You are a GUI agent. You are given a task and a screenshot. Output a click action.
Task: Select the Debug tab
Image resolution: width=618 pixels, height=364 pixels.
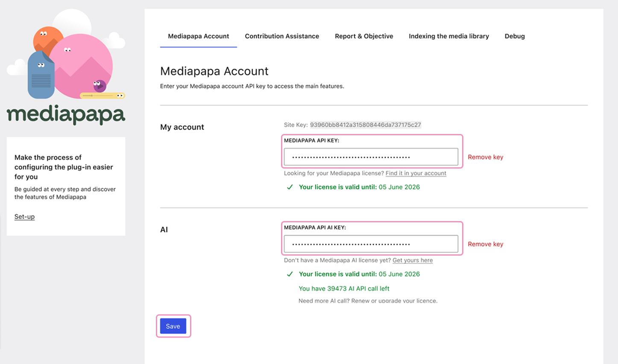tap(515, 36)
